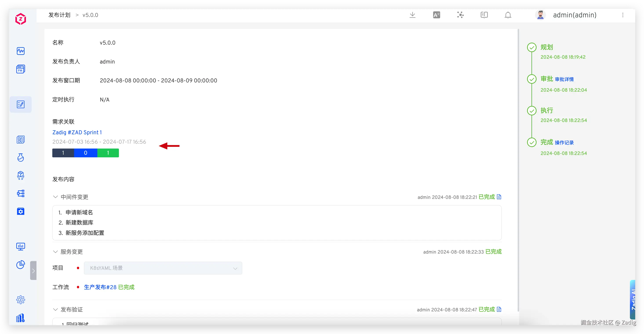The height and width of the screenshot is (334, 644).
Task: Click the green segment of the status bar
Action: (108, 153)
